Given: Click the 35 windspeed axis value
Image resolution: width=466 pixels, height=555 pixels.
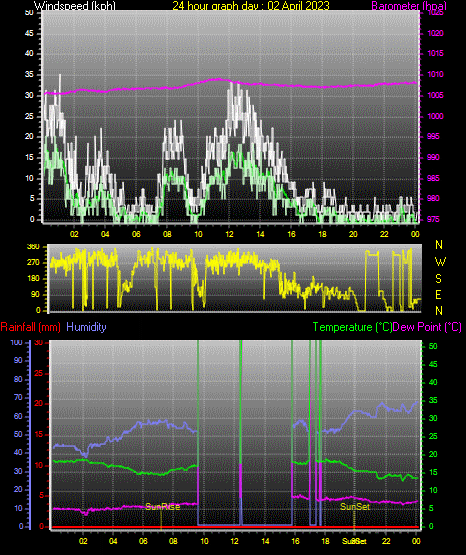Looking at the screenshot, I should (29, 74).
